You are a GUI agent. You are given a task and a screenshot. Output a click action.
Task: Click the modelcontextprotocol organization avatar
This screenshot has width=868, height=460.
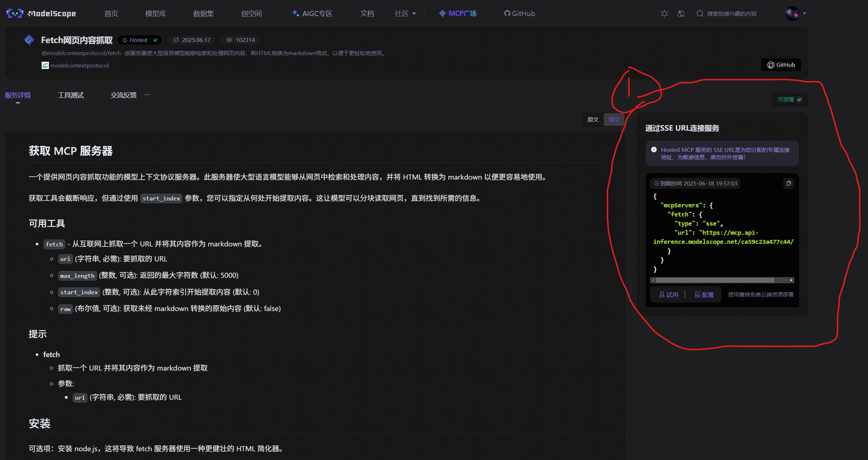coord(45,65)
